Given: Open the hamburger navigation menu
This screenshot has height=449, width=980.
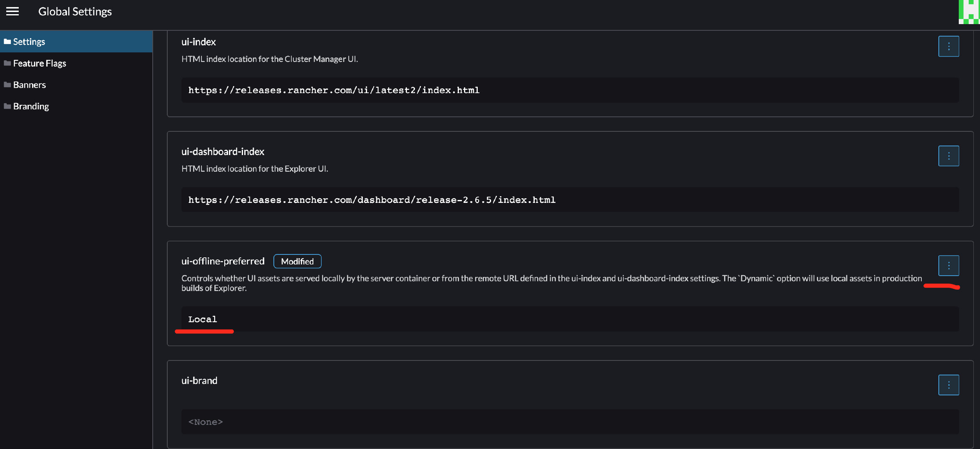Looking at the screenshot, I should point(12,12).
